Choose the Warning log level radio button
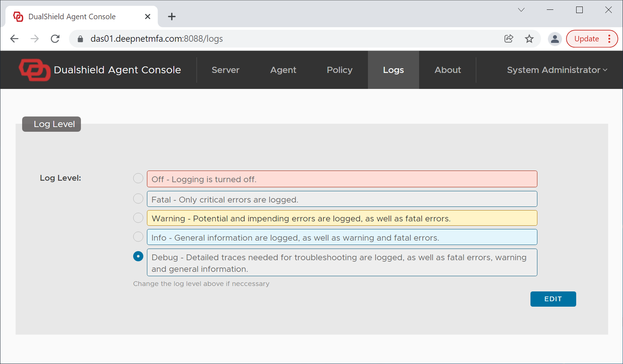The width and height of the screenshot is (623, 364). (x=138, y=218)
